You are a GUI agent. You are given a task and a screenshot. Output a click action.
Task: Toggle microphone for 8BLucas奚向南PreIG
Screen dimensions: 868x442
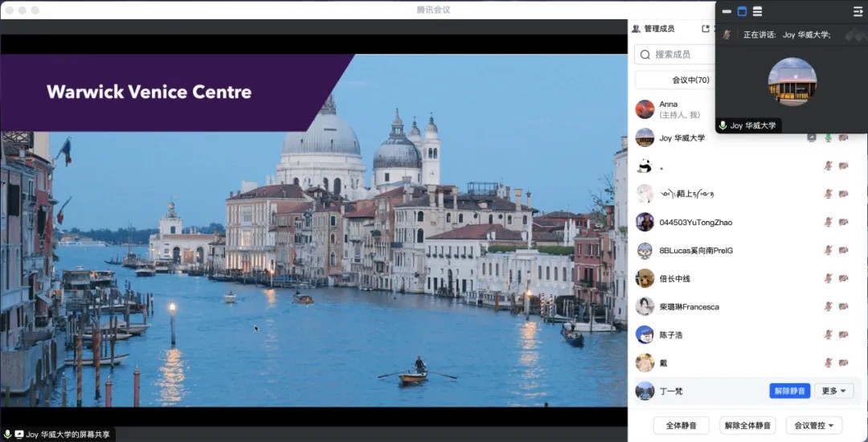pyautogui.click(x=828, y=250)
